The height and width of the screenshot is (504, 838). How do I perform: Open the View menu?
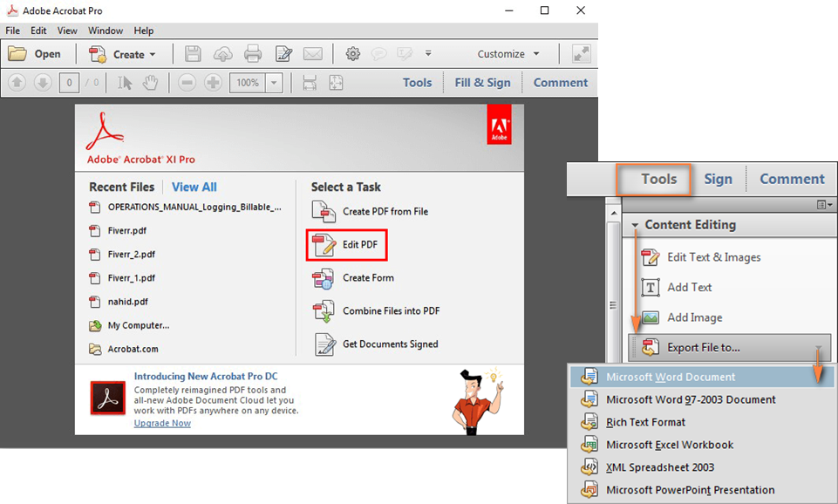coord(67,31)
